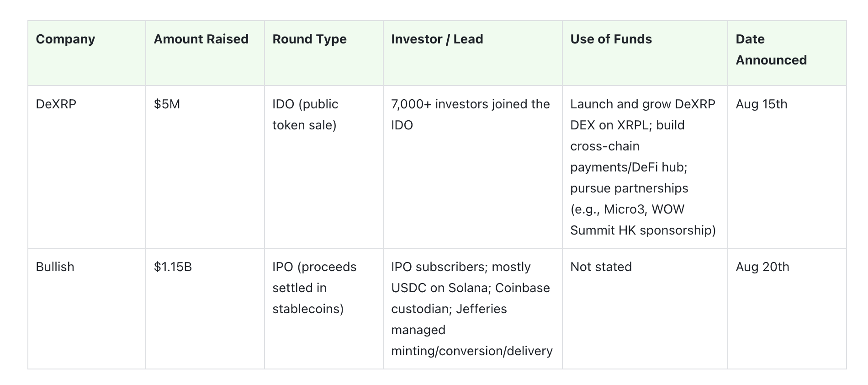Click the Bullish company cell
This screenshot has width=868, height=385.
pyautogui.click(x=55, y=267)
